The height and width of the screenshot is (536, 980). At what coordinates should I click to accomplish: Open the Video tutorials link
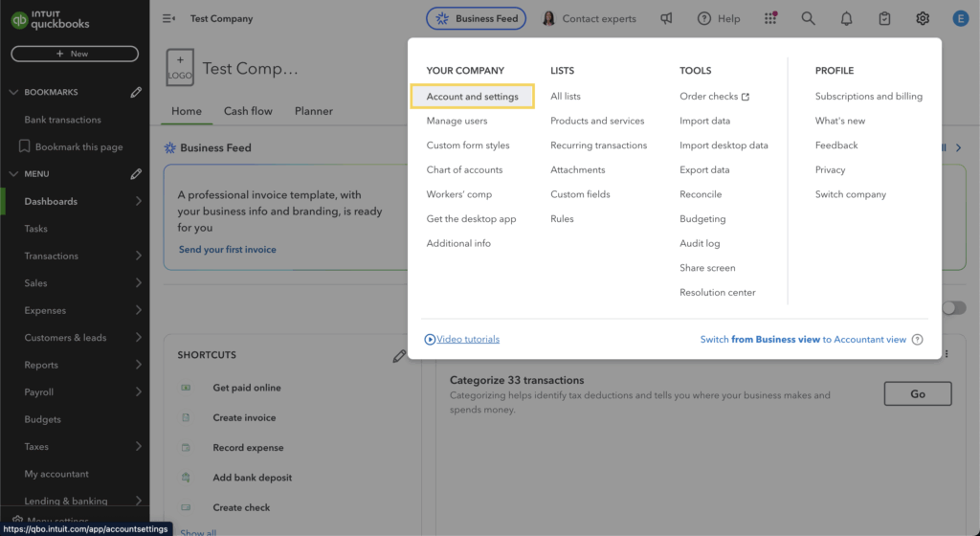(x=468, y=339)
